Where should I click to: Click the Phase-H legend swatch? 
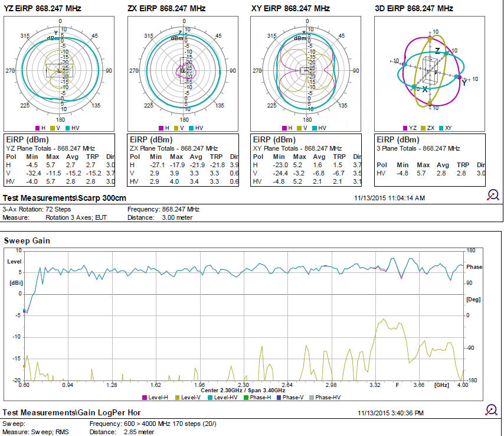246,398
